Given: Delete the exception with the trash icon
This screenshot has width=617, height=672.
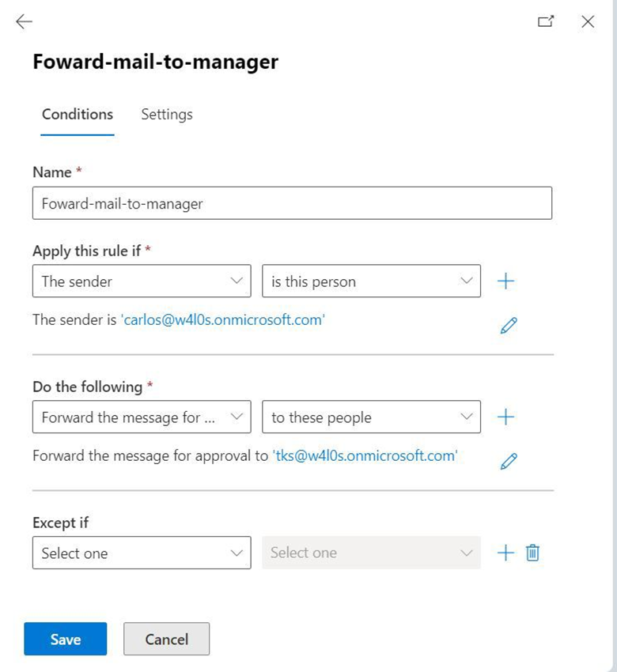Looking at the screenshot, I should click(533, 553).
